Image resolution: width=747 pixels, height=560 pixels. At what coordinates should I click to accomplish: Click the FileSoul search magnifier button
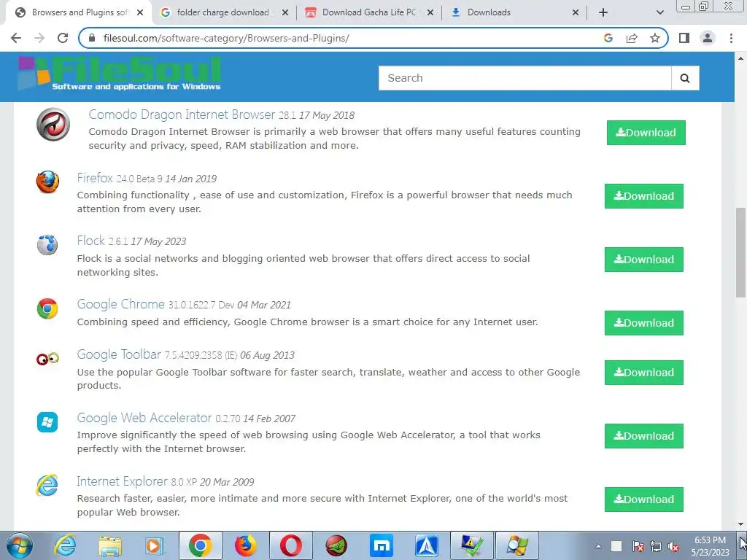click(685, 78)
